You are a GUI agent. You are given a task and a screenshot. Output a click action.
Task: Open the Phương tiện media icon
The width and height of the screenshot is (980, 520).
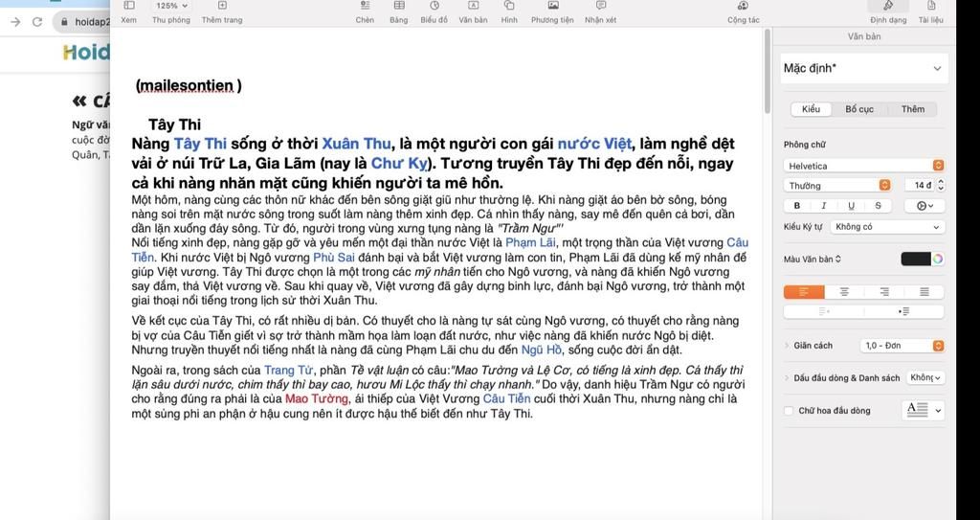coord(553,6)
